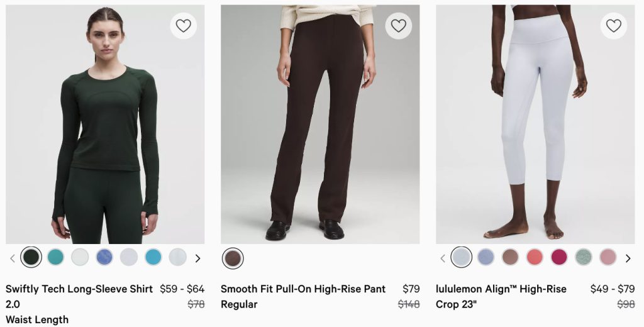Choose teal swatch for Swiftly Tech shirt
This screenshot has width=644, height=327.
(55, 257)
